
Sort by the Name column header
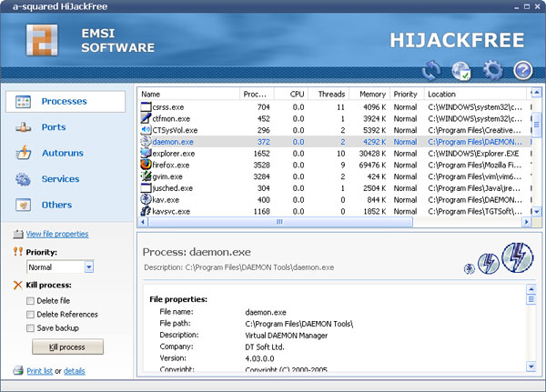click(188, 94)
